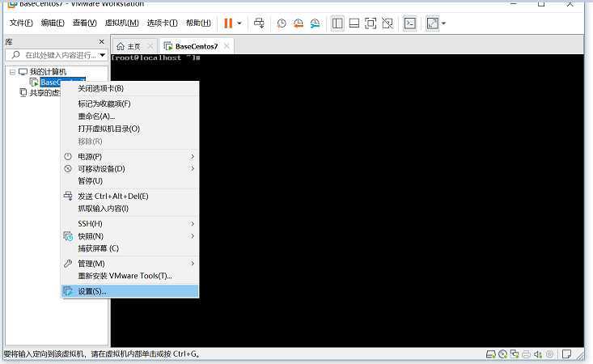Click the printer status bar icon

[x=526, y=354]
